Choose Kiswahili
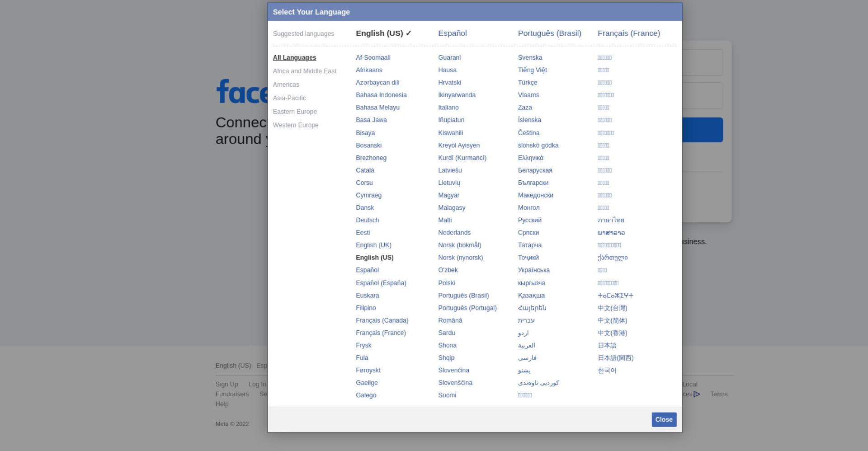 (450, 133)
